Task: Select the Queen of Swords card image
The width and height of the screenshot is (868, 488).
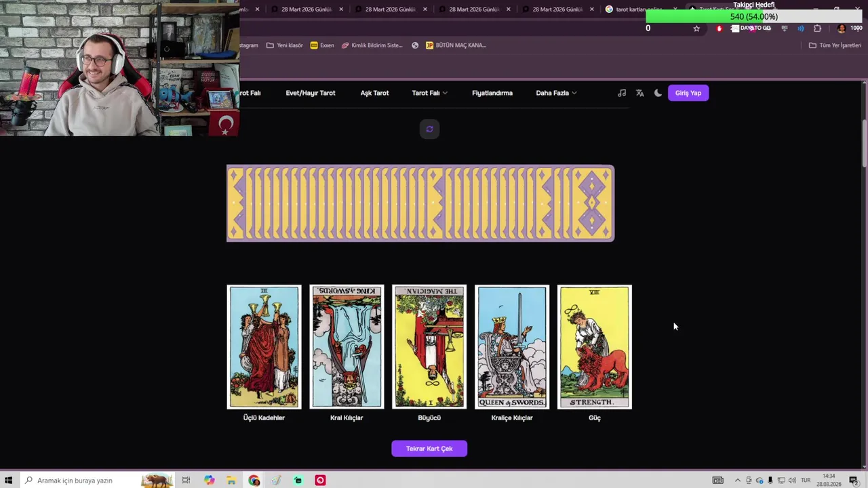Action: 512,347
